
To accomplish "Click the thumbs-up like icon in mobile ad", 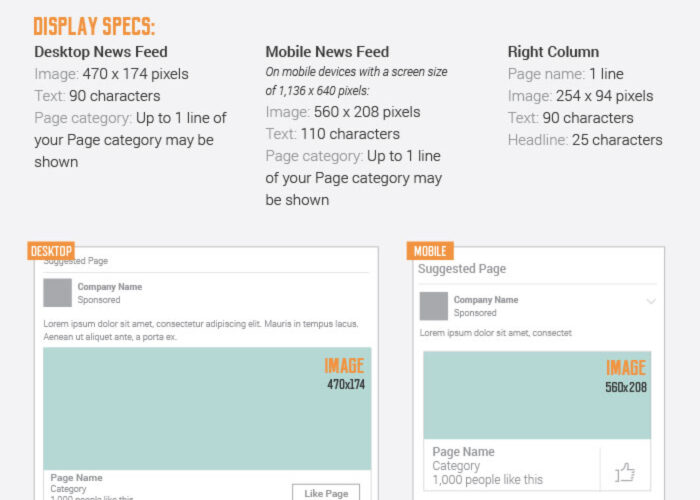I will [625, 472].
